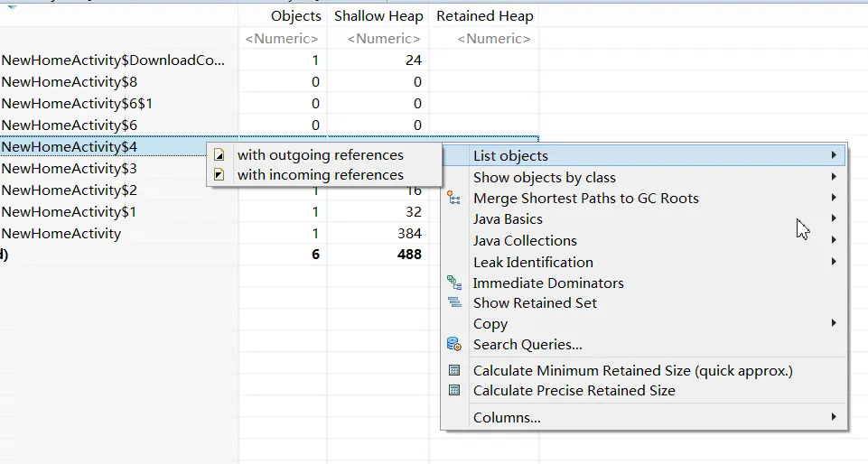This screenshot has height=464, width=868.
Task: Select Calculate Minimum Retained Size (quick approx.)
Action: [x=644, y=370]
